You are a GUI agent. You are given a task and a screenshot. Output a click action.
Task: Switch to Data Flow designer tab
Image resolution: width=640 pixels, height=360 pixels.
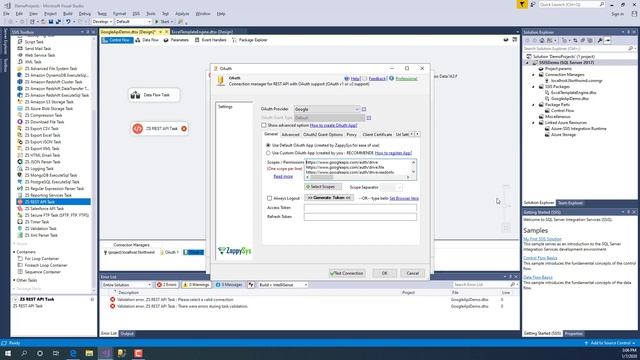point(147,40)
